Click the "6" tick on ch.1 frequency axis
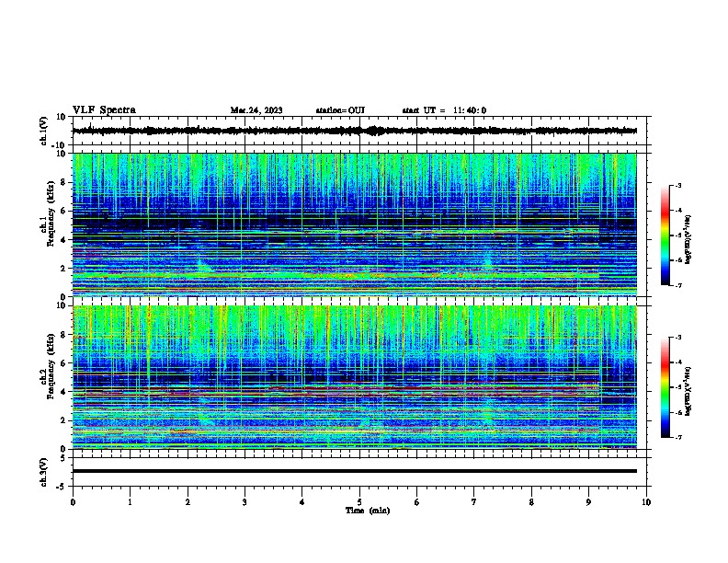The image size is (728, 563). (x=63, y=211)
